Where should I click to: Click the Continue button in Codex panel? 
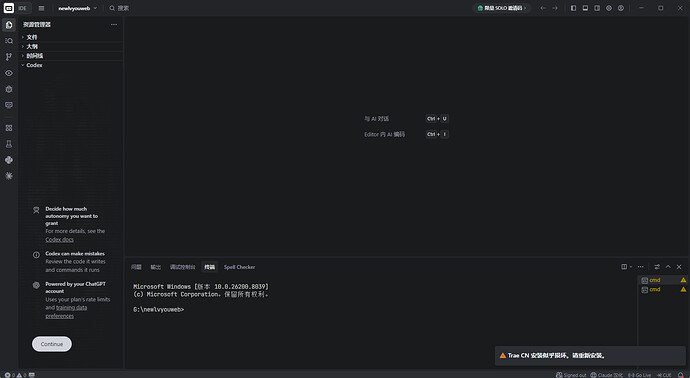[52, 344]
